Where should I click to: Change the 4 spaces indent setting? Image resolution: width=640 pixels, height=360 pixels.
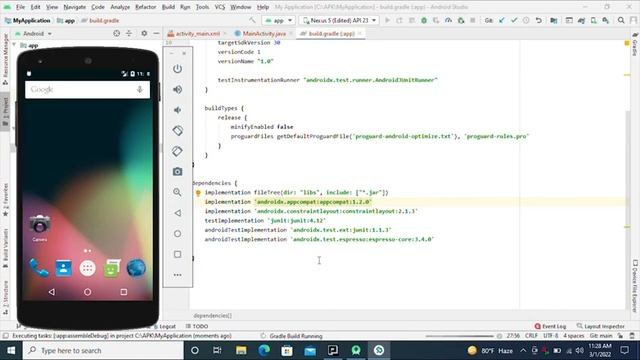573,336
